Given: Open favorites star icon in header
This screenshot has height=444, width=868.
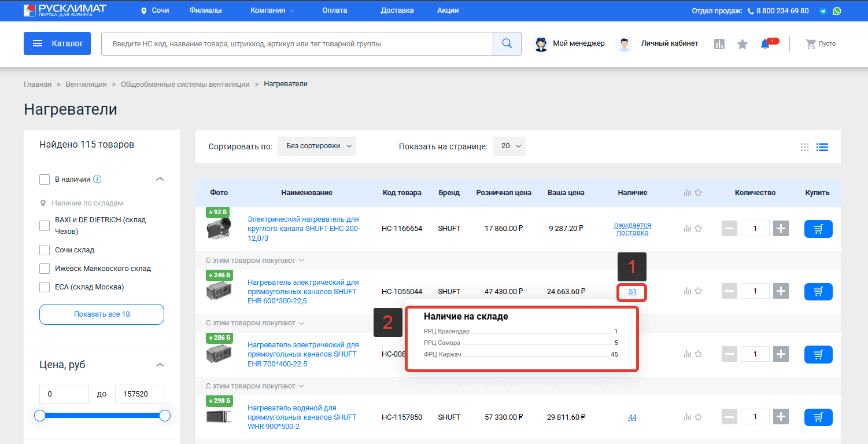Looking at the screenshot, I should [x=743, y=44].
